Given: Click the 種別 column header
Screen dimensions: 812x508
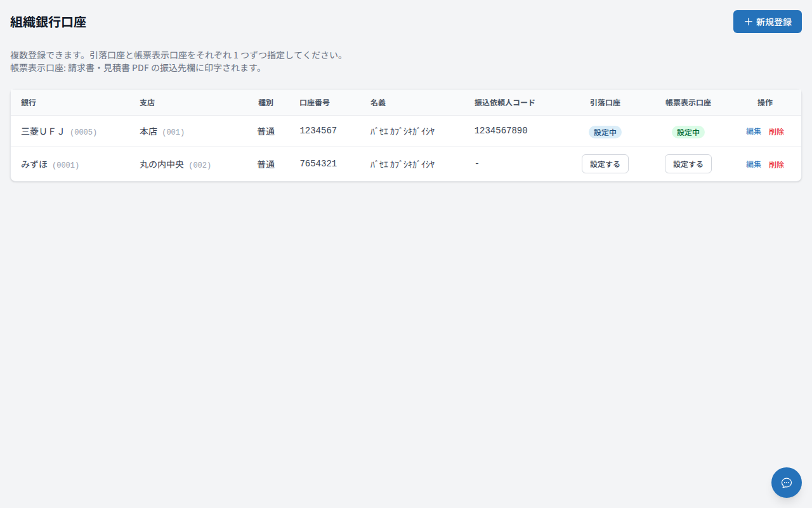Looking at the screenshot, I should (266, 102).
